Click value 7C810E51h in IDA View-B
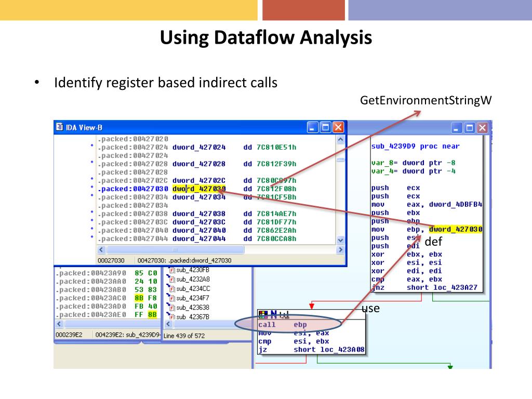532x399 pixels. [276, 147]
